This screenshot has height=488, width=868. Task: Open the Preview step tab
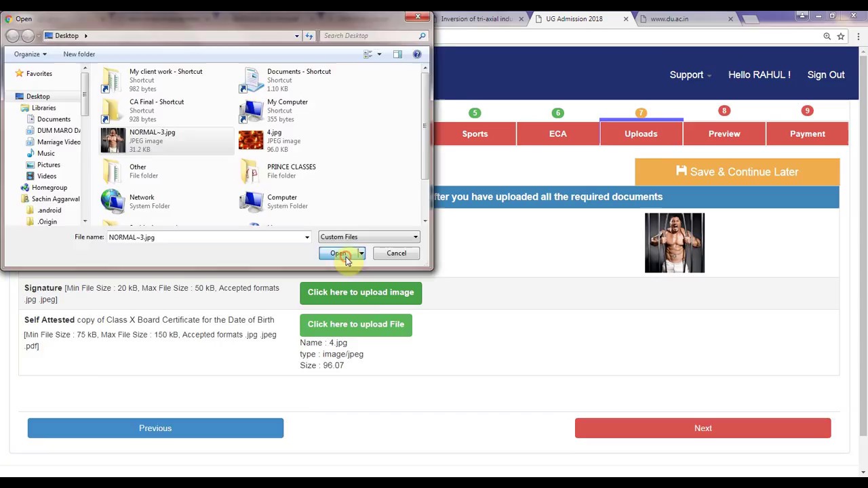pyautogui.click(x=724, y=134)
